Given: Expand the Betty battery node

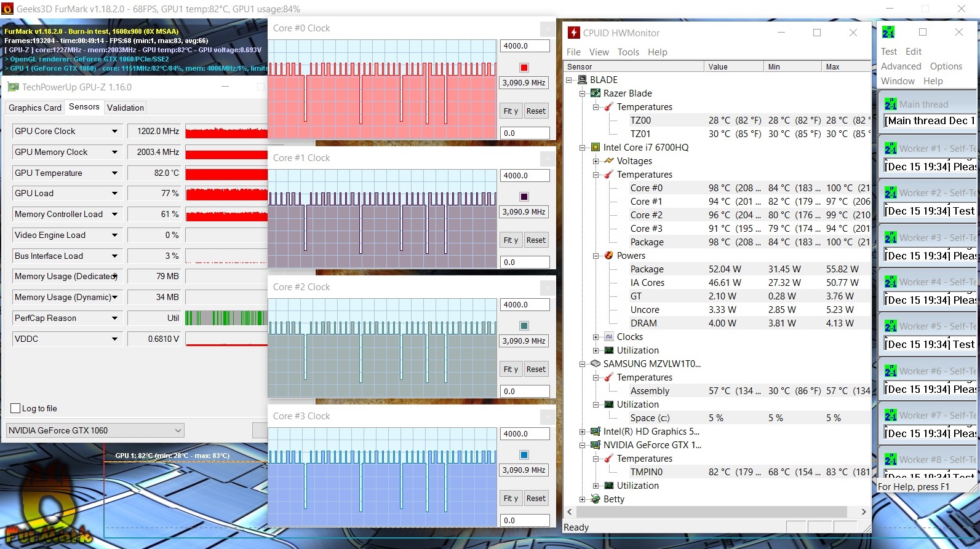Looking at the screenshot, I should (582, 499).
